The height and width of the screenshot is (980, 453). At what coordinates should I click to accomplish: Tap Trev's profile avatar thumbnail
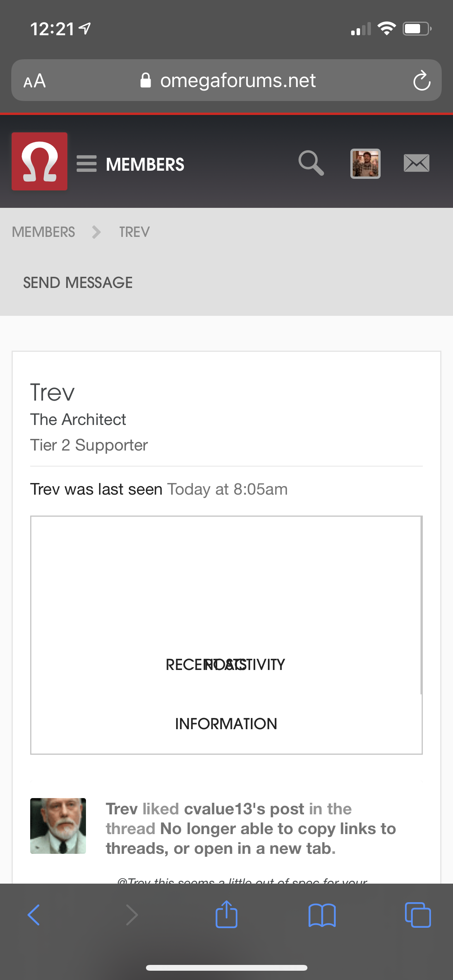[x=58, y=826]
